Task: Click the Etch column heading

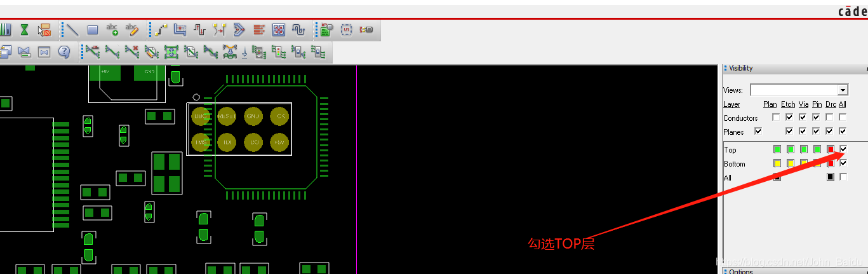Action: coord(788,104)
